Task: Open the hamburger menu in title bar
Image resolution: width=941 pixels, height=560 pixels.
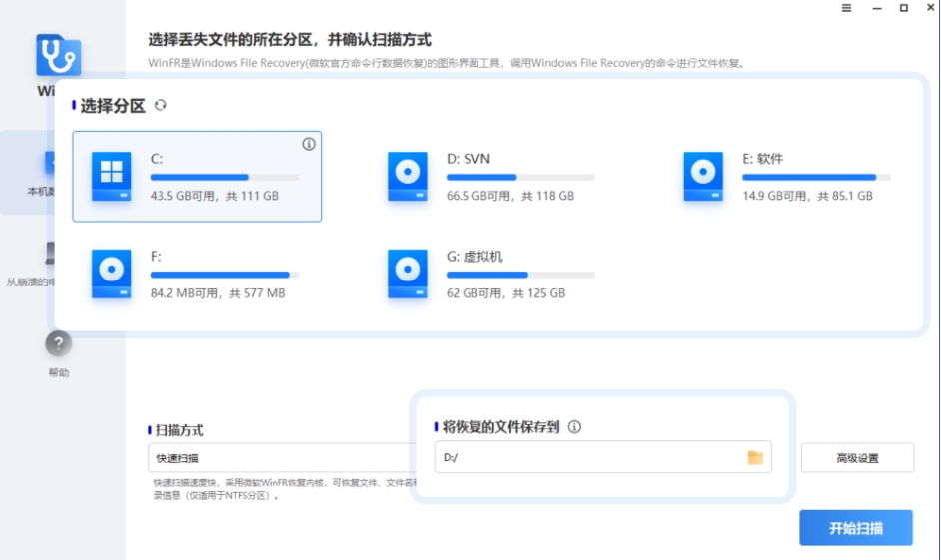Action: pos(846,8)
